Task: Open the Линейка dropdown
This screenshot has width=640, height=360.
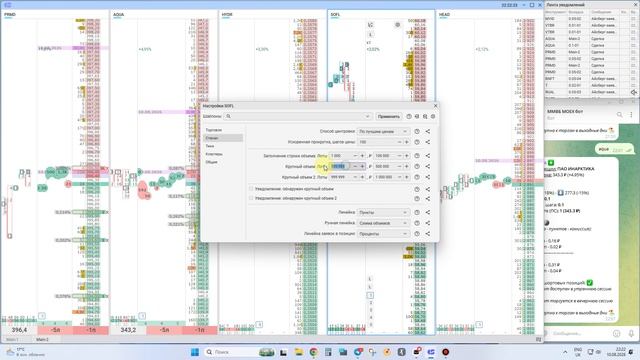Action: (x=383, y=212)
